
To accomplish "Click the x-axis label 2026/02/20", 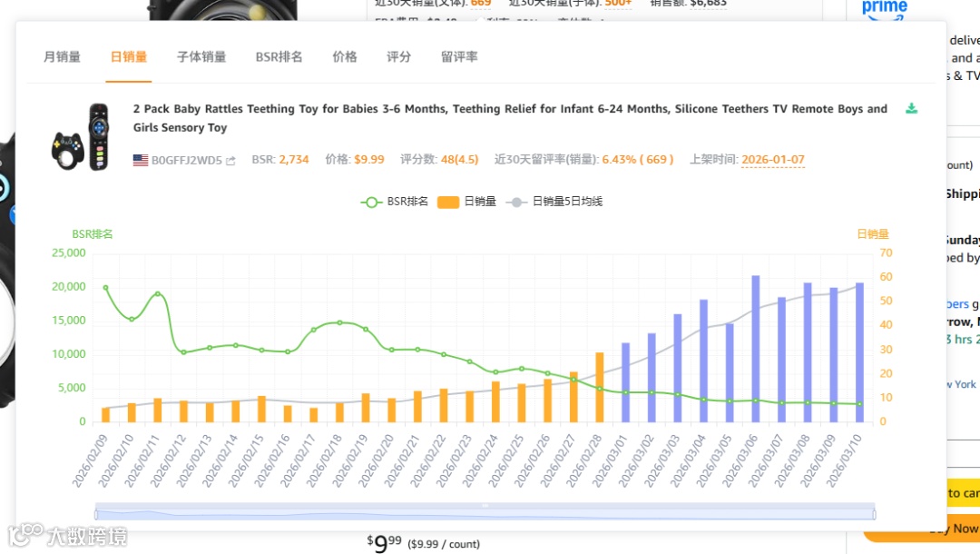I will (x=376, y=461).
